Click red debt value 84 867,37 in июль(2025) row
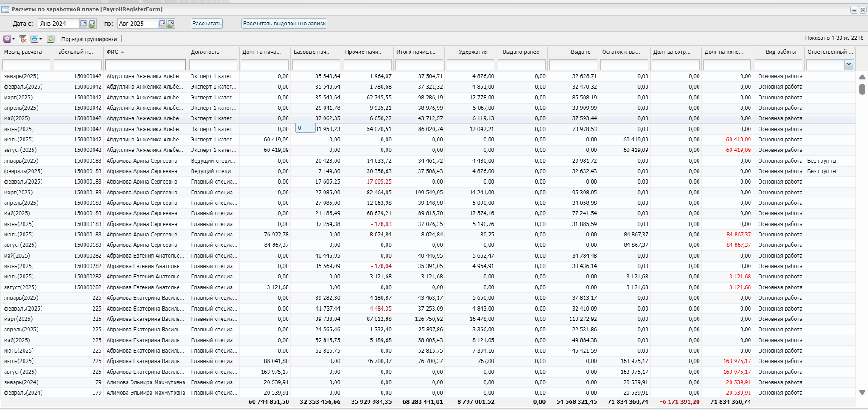The image size is (868, 410). [x=738, y=235]
